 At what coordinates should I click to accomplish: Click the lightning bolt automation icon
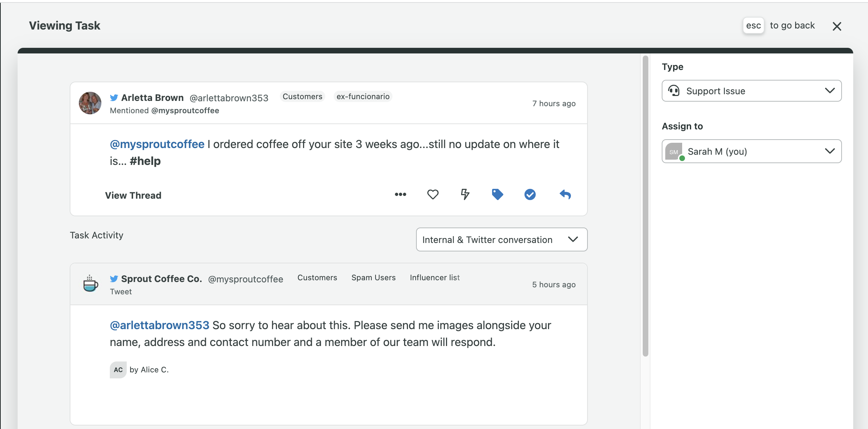click(x=465, y=194)
